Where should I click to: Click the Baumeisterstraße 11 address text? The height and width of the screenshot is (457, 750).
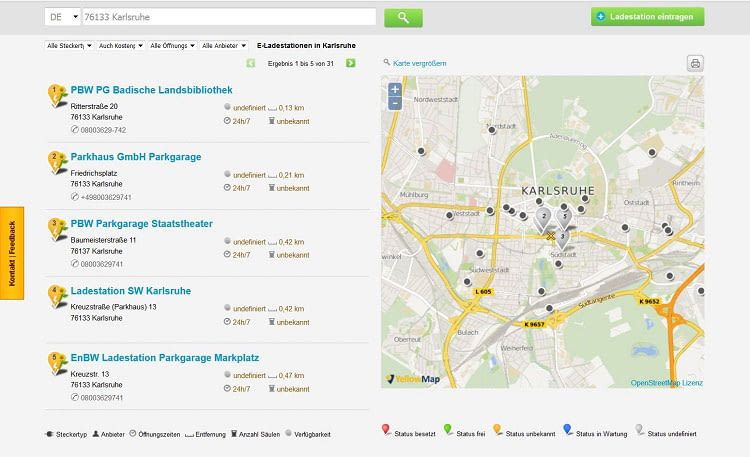pyautogui.click(x=103, y=240)
